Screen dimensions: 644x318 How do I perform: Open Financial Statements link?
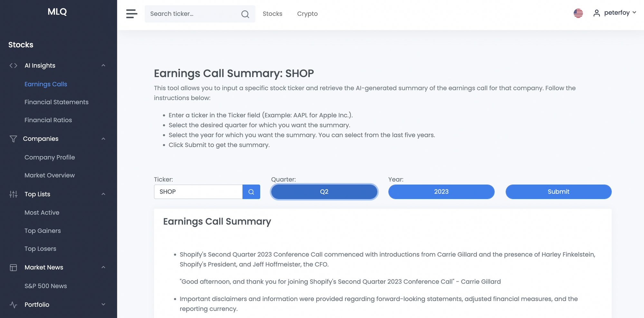tap(56, 102)
